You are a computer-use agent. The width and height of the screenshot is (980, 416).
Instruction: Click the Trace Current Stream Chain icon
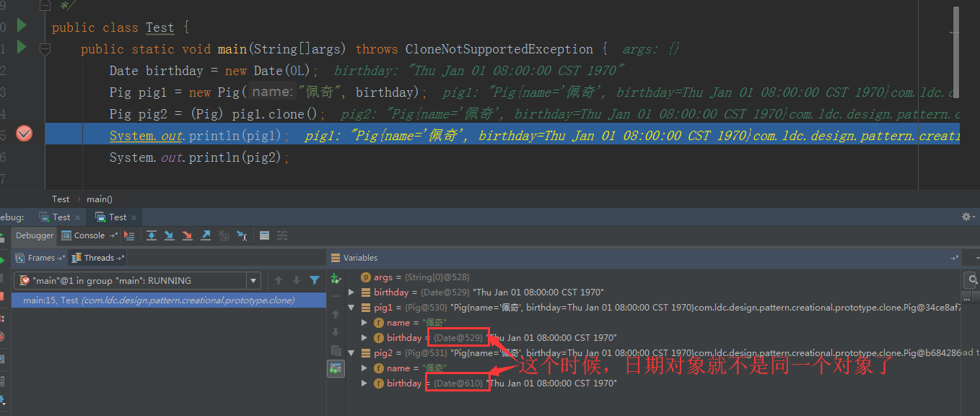click(x=282, y=235)
